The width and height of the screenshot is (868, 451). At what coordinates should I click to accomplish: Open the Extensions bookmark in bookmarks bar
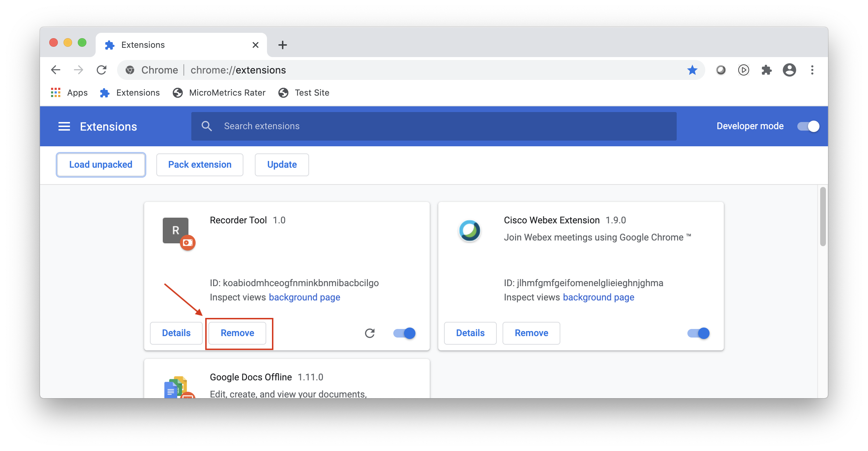click(130, 93)
